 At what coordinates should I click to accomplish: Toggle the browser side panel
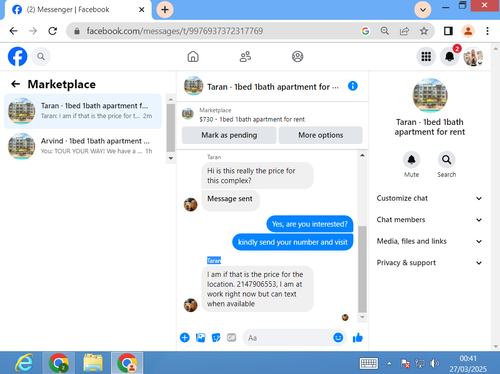[x=448, y=31]
